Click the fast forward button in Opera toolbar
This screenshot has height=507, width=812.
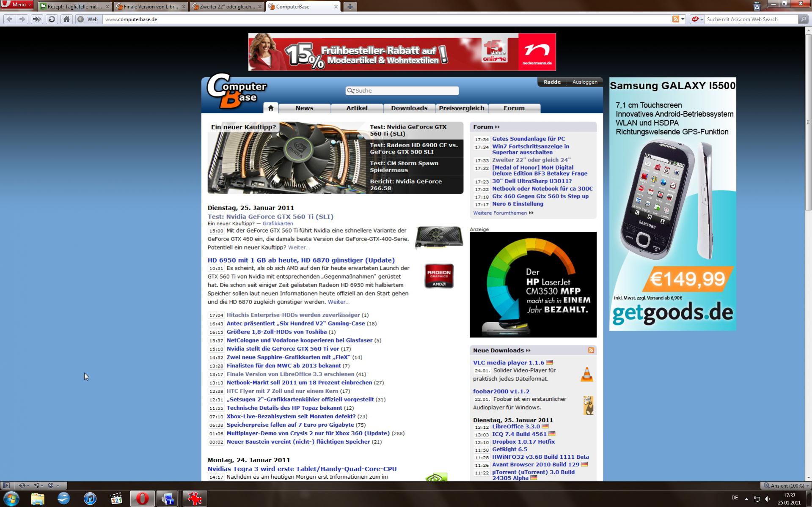tap(37, 19)
